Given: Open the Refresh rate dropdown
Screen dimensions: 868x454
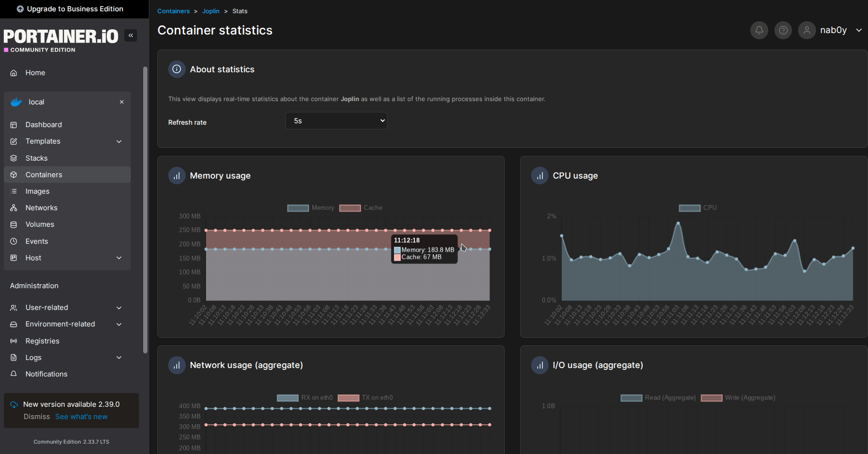Looking at the screenshot, I should point(336,121).
